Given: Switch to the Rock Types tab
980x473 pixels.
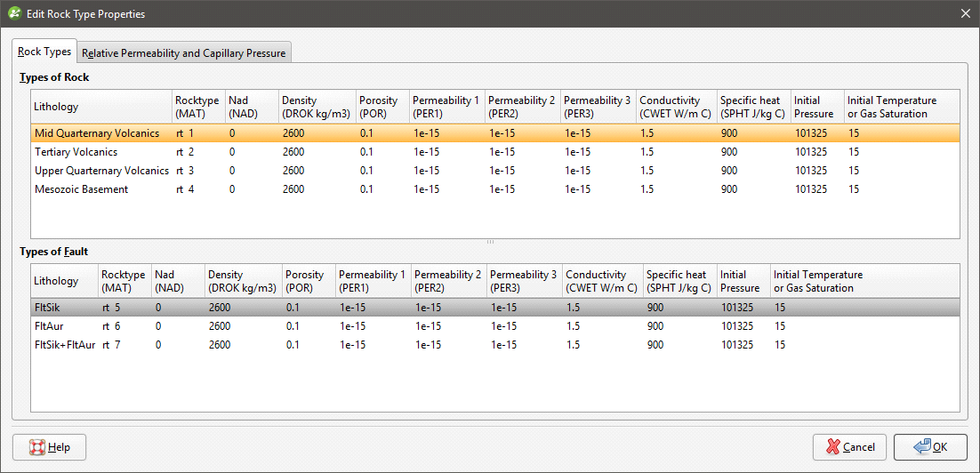Looking at the screenshot, I should click(44, 52).
